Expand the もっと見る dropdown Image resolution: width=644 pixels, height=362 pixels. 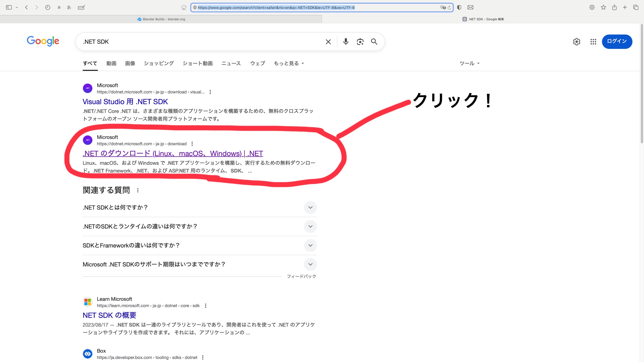[x=289, y=64]
